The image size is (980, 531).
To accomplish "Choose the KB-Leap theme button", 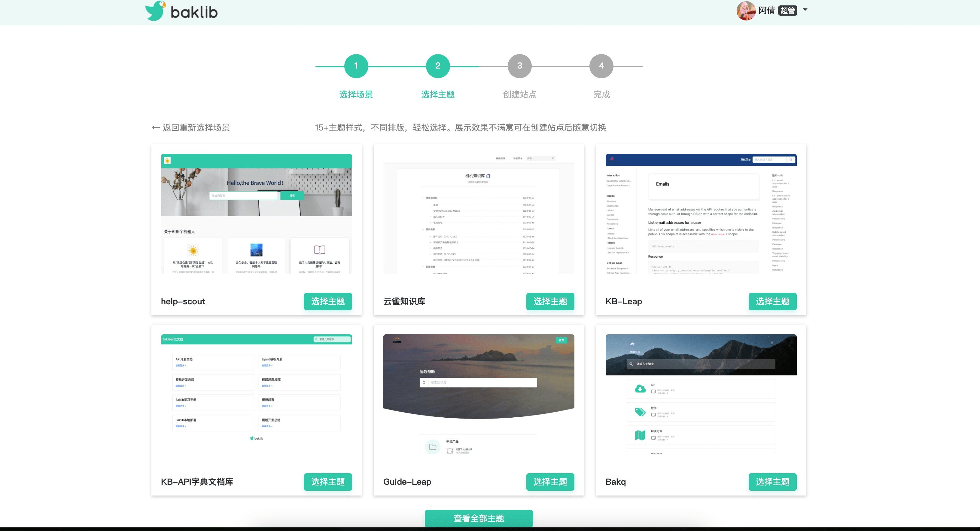I will click(772, 302).
